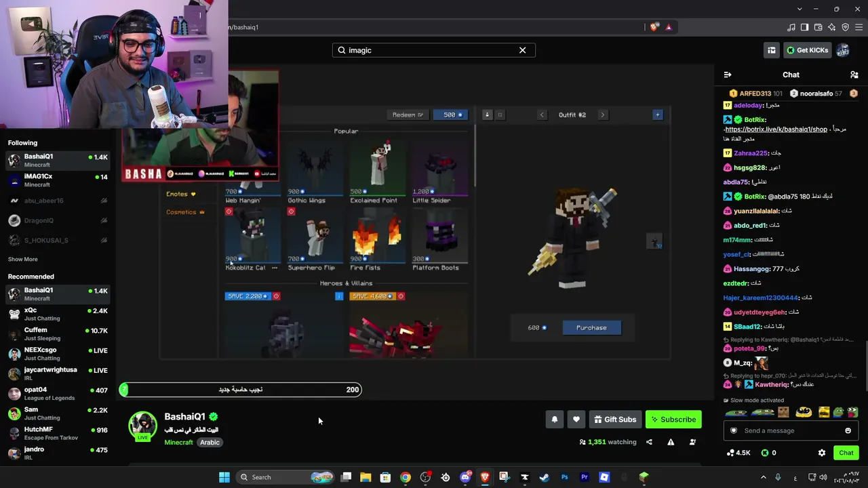Click the new PC goal progress bar
868x488 pixels.
coord(240,390)
